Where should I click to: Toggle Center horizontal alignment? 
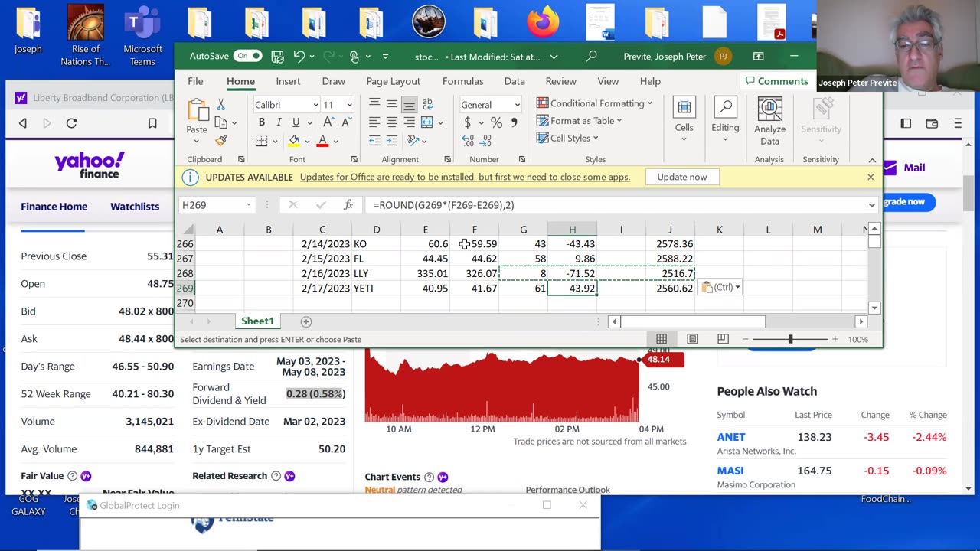(392, 122)
